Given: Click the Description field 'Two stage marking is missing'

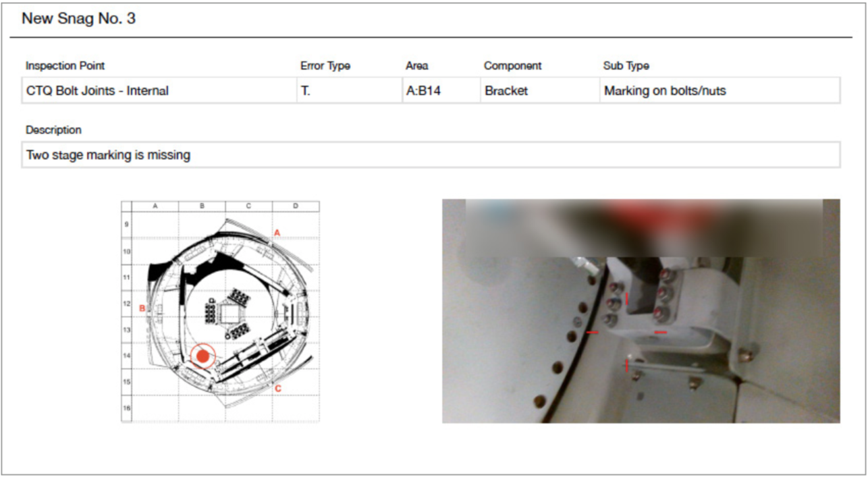Looking at the screenshot, I should click(431, 155).
